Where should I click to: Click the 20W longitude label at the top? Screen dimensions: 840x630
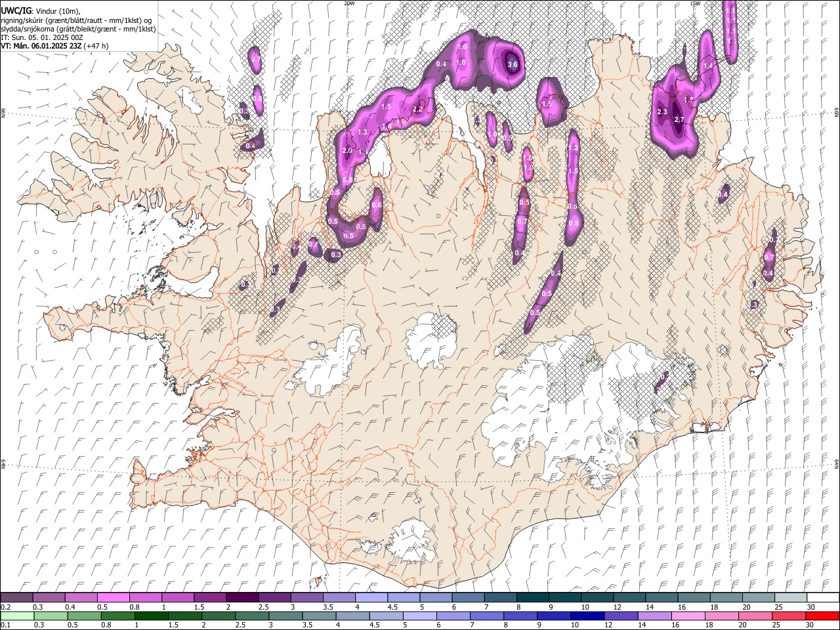pos(349,3)
